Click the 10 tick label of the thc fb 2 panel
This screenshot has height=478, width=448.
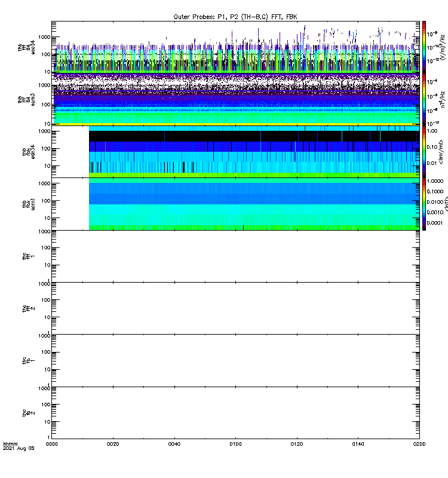(x=48, y=422)
